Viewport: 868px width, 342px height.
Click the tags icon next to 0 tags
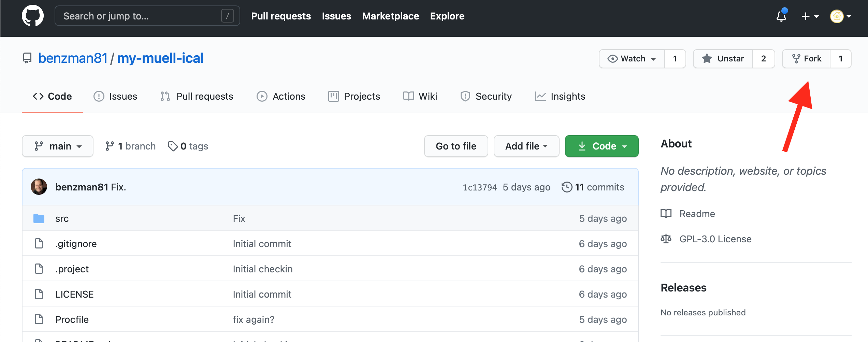click(173, 146)
